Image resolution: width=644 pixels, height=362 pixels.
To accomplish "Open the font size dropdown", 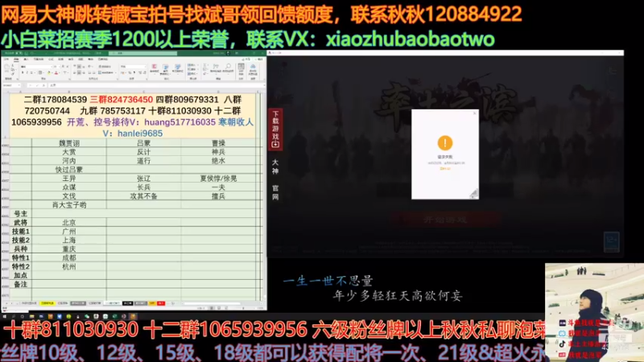I will coord(60,67).
